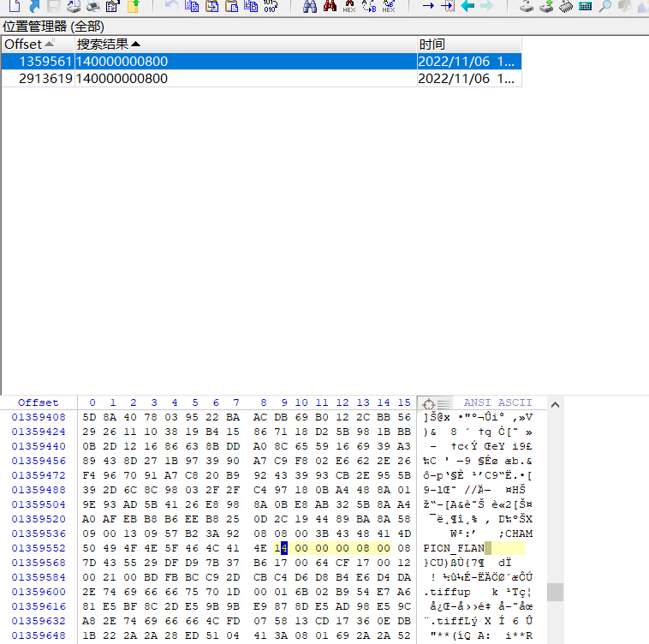Click highlighted byte 14 in hex view
The image size is (649, 644).
tap(281, 548)
